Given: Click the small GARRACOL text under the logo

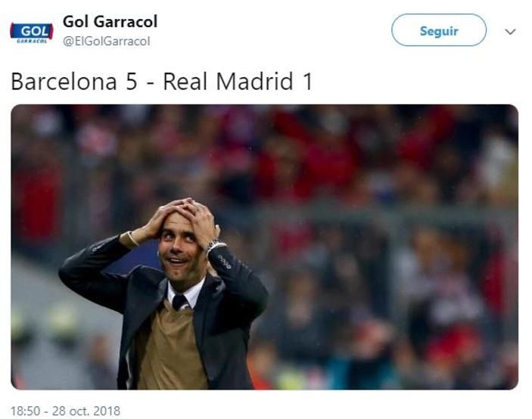Looking at the screenshot, I should [x=32, y=41].
